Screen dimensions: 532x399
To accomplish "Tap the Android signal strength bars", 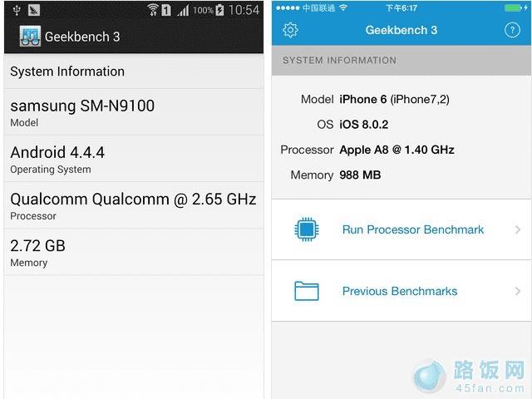I will pyautogui.click(x=183, y=11).
